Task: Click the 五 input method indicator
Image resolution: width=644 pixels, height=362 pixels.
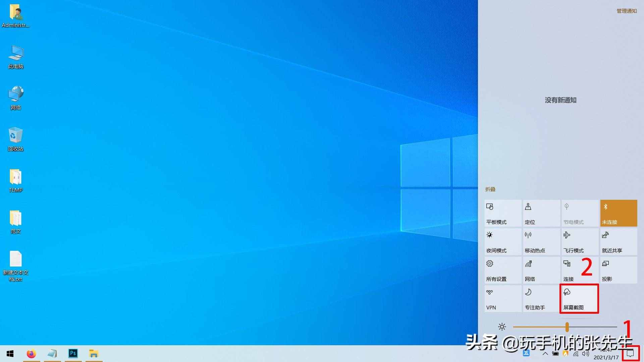Action: 526,353
